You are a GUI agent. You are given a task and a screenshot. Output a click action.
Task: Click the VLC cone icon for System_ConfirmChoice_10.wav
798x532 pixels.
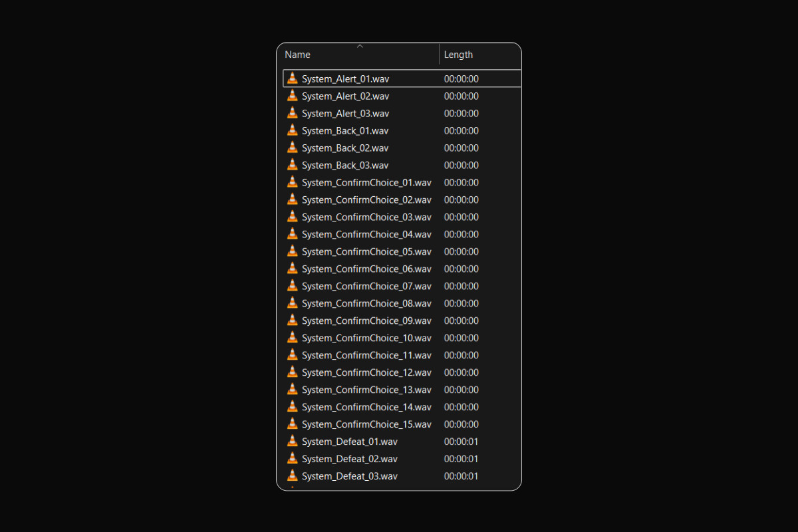click(x=292, y=338)
